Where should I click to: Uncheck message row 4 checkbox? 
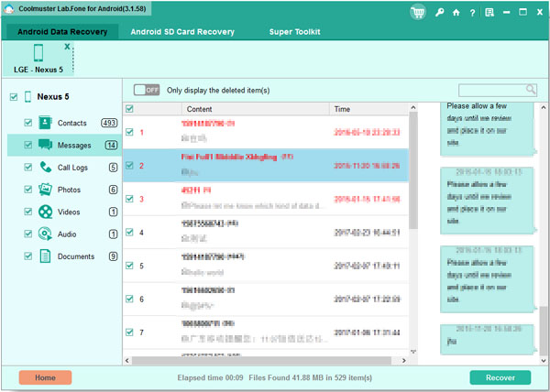tap(129, 232)
